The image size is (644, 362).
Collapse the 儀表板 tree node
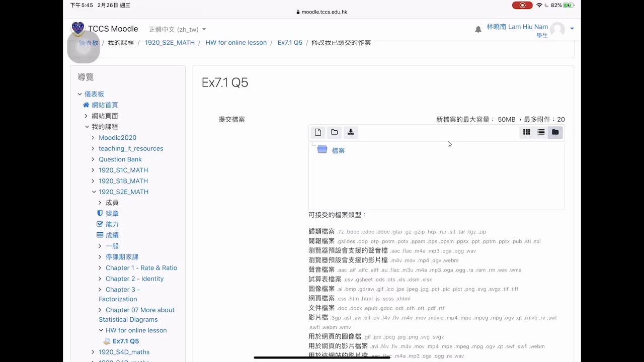(x=79, y=94)
